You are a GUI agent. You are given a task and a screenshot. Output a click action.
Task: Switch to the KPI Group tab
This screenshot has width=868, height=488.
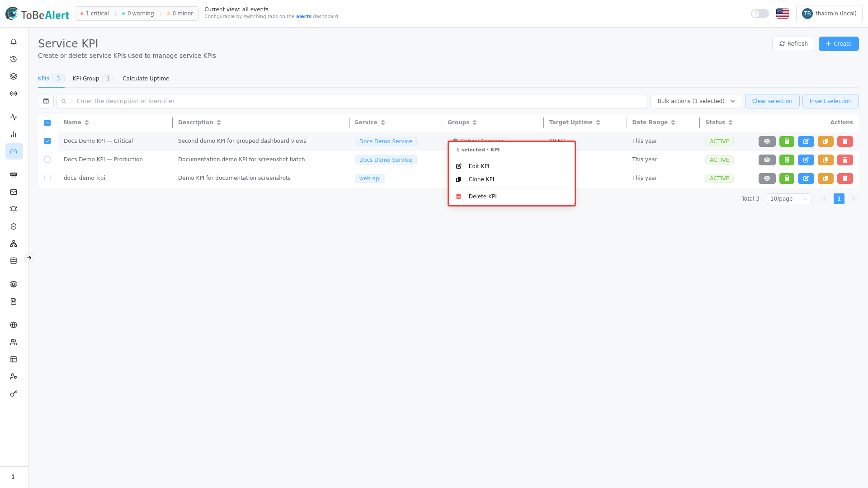(93, 79)
